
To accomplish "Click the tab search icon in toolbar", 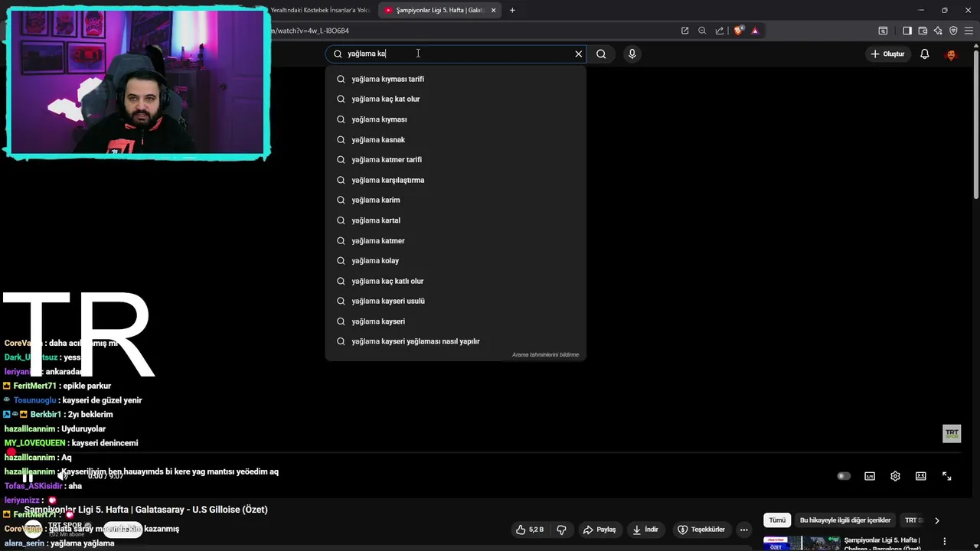I will pos(883,31).
